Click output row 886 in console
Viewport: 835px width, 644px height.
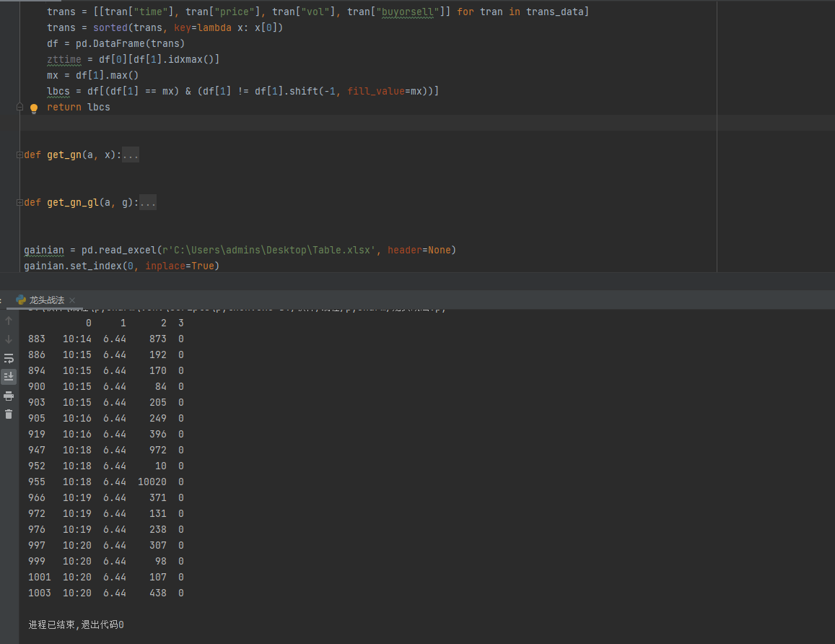coord(106,354)
